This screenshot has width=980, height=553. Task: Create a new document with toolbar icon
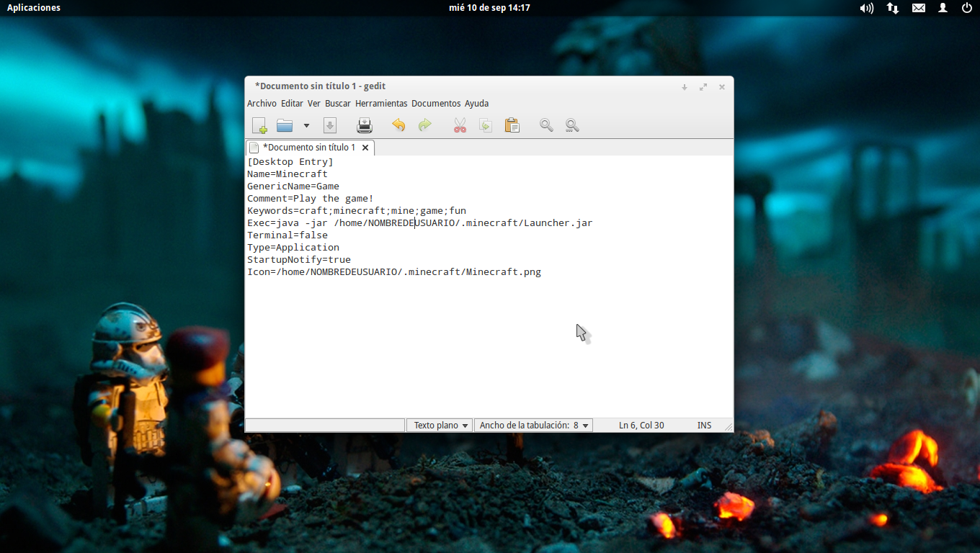[x=259, y=125]
